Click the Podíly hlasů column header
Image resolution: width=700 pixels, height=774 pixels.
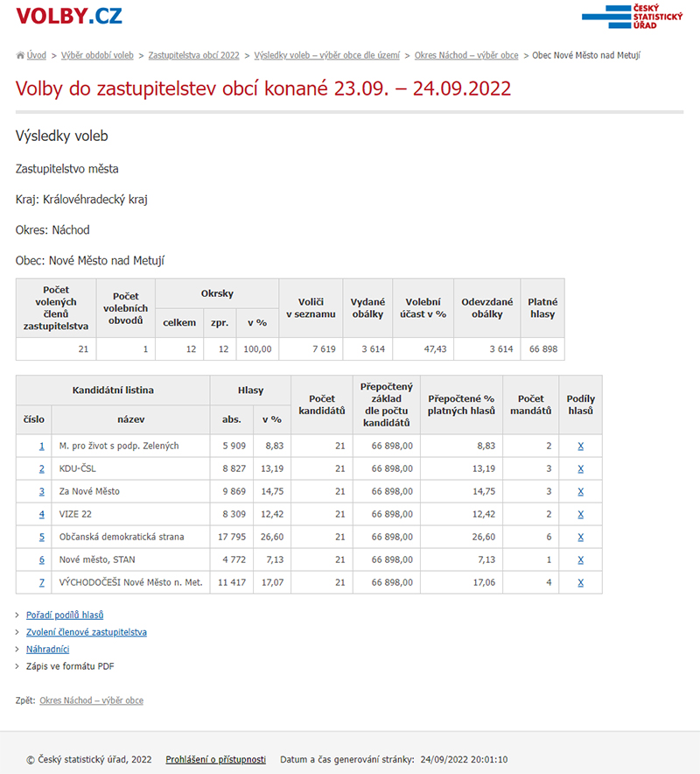coord(581,405)
